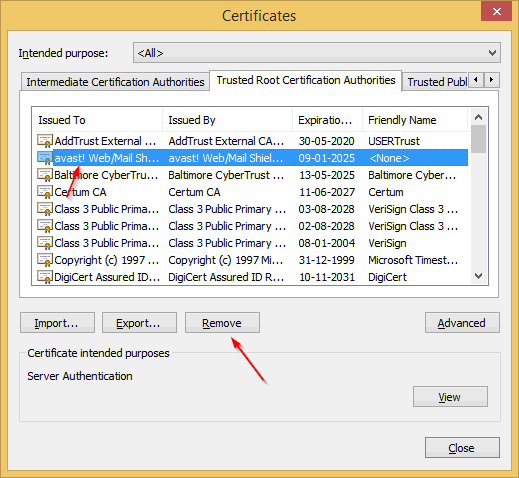Click the list scrollbar up arrow

tap(479, 117)
